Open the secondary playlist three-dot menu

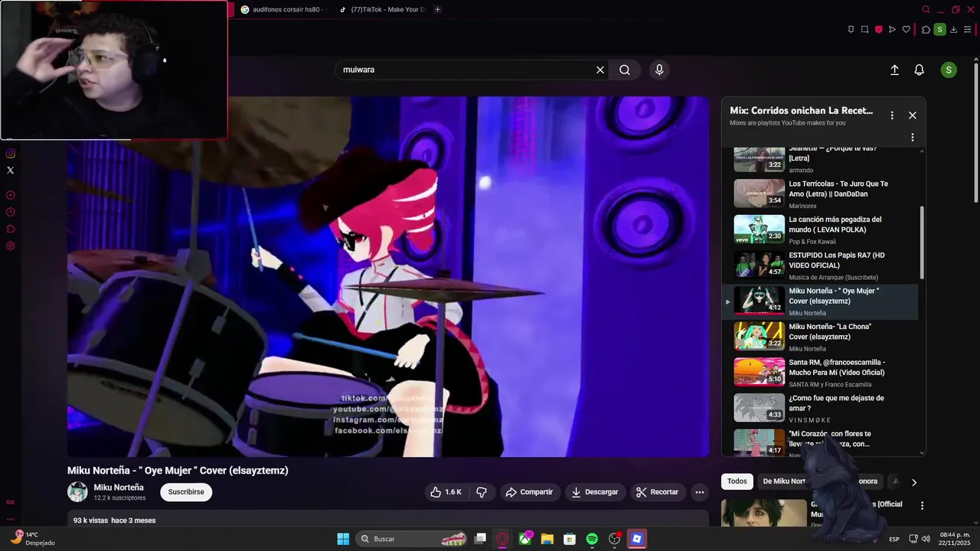coord(912,137)
